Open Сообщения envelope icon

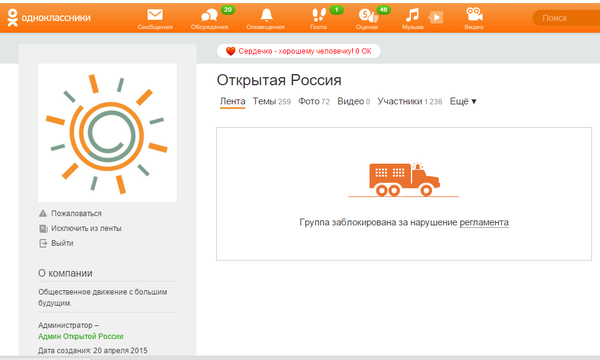point(155,15)
